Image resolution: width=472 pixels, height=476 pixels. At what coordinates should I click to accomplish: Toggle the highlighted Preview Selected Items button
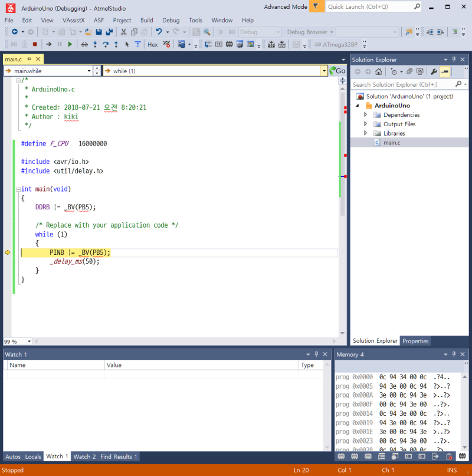coord(445,71)
